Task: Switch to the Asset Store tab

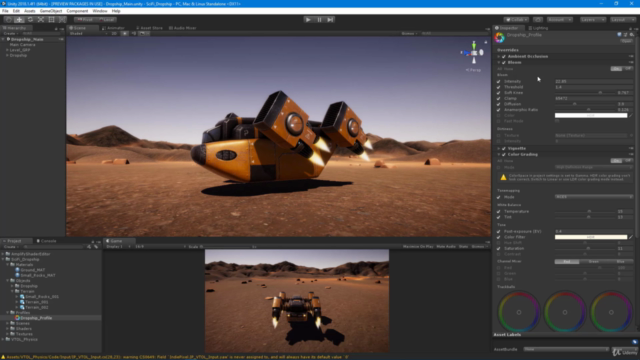Action: 149,28
